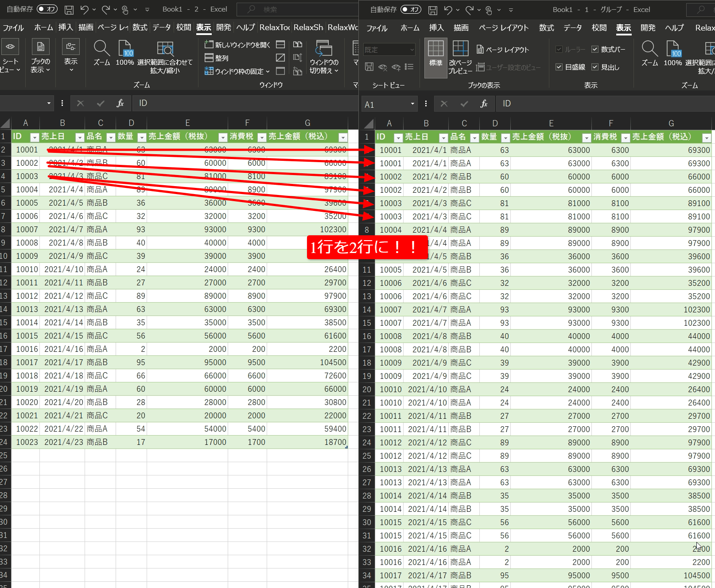Viewport: 715px width, 588px height.
Task: Click Zoom to Selection icon in left window
Action: (165, 49)
